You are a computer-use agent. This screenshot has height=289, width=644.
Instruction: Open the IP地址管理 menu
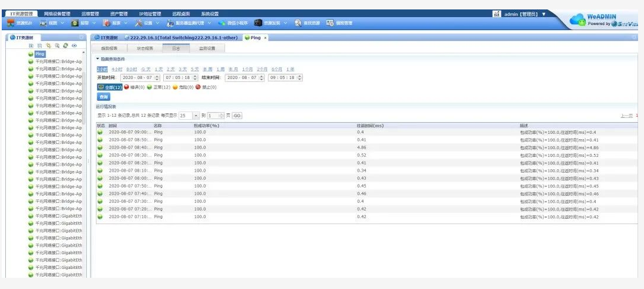150,14
